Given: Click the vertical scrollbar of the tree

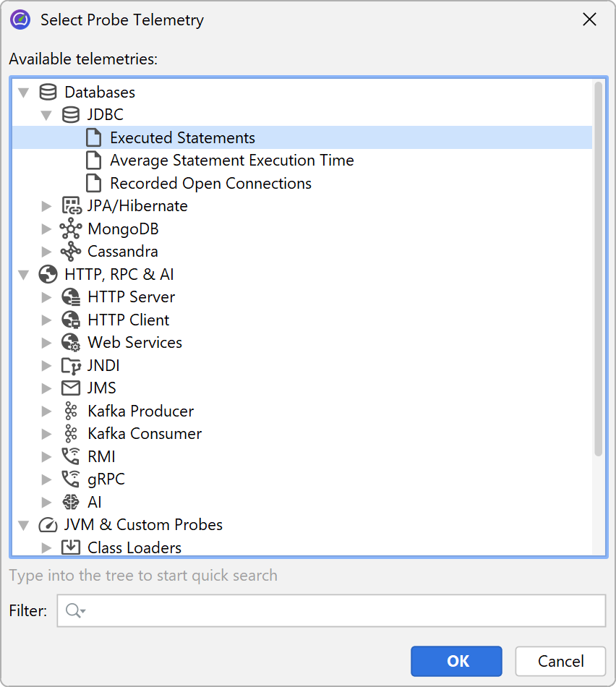Looking at the screenshot, I should point(598,269).
